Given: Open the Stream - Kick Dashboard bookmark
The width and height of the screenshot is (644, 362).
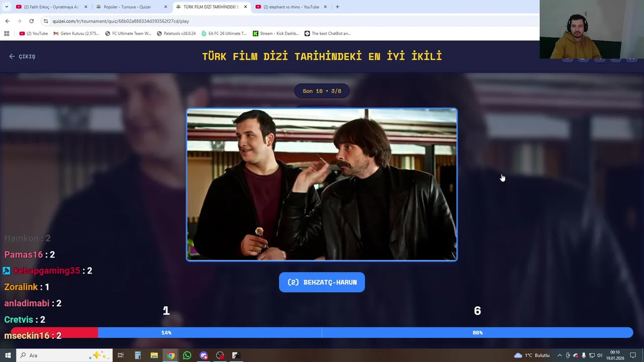Looking at the screenshot, I should point(276,34).
